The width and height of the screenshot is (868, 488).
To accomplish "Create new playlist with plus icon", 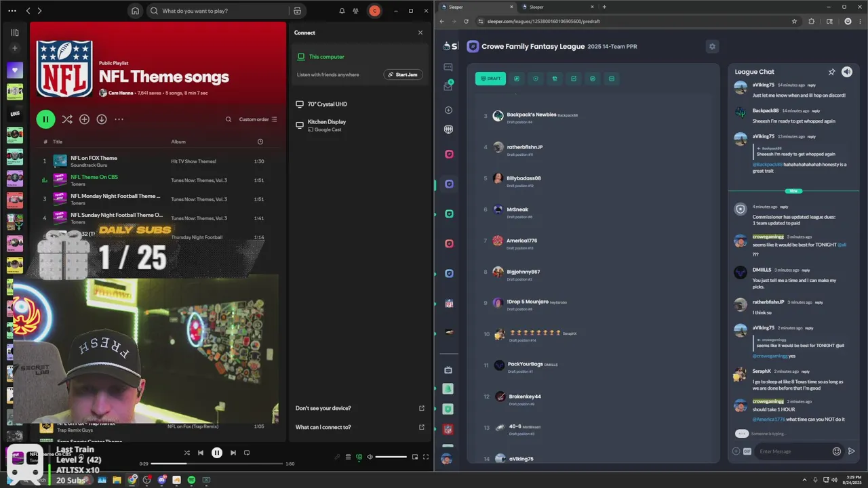I will [15, 48].
